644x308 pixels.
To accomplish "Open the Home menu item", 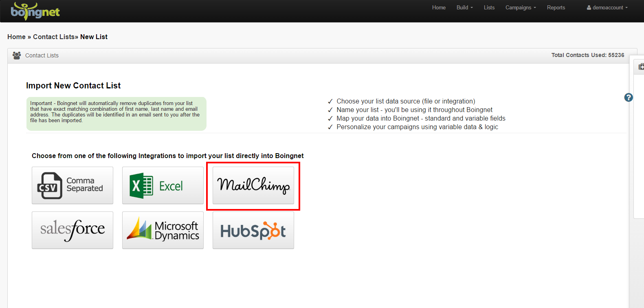I will pyautogui.click(x=439, y=8).
